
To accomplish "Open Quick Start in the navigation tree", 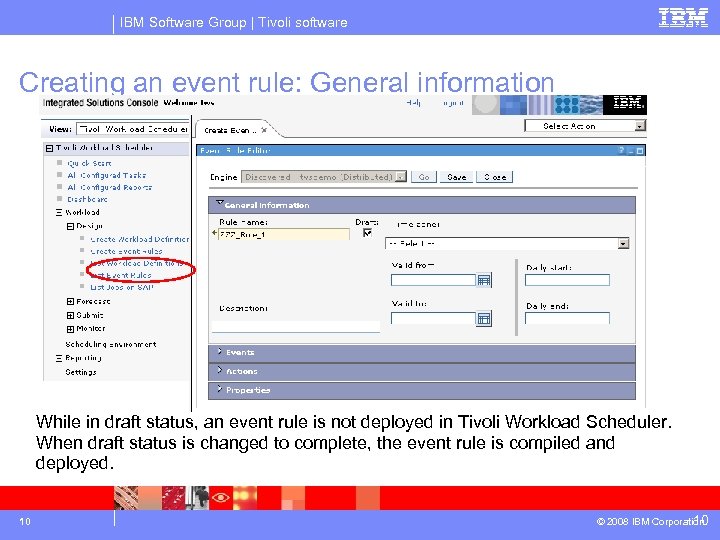I will coord(90,163).
